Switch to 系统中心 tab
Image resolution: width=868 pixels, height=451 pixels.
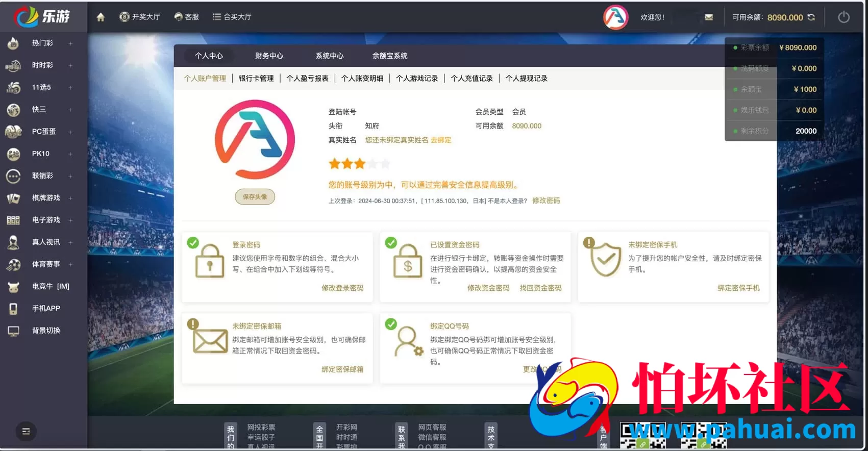coord(329,56)
